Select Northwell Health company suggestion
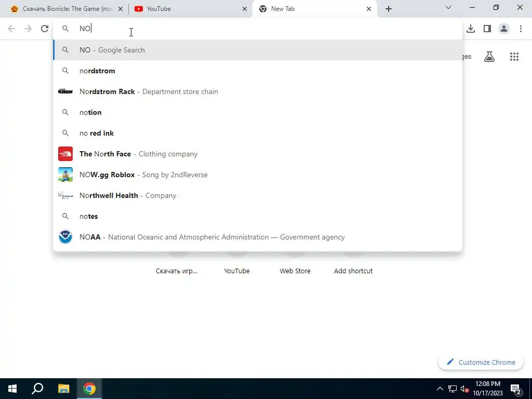 (258, 195)
